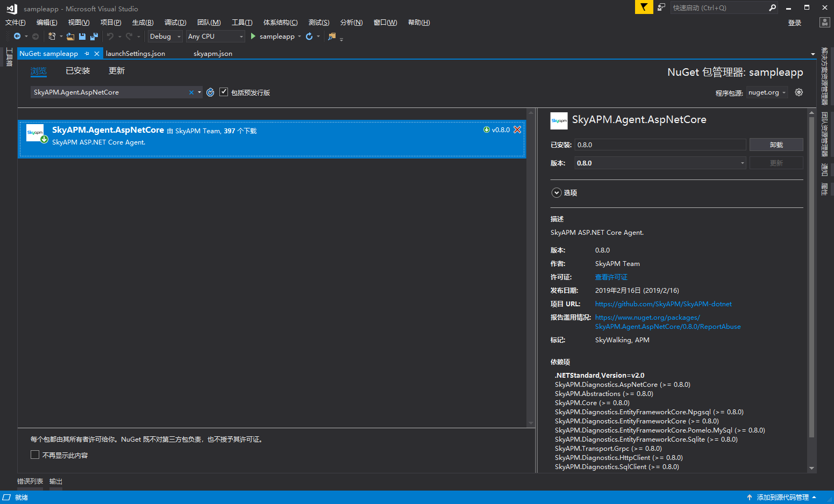
Task: Click the status bar ready icon
Action: 6,497
